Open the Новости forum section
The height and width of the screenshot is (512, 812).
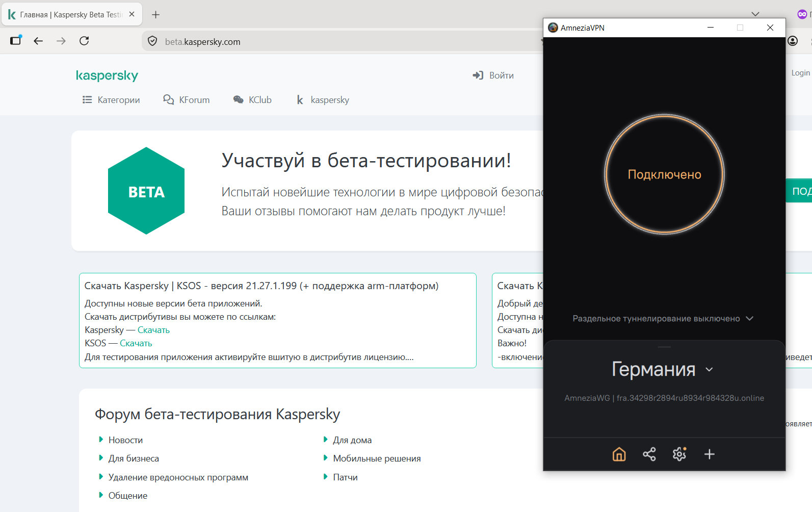click(125, 440)
